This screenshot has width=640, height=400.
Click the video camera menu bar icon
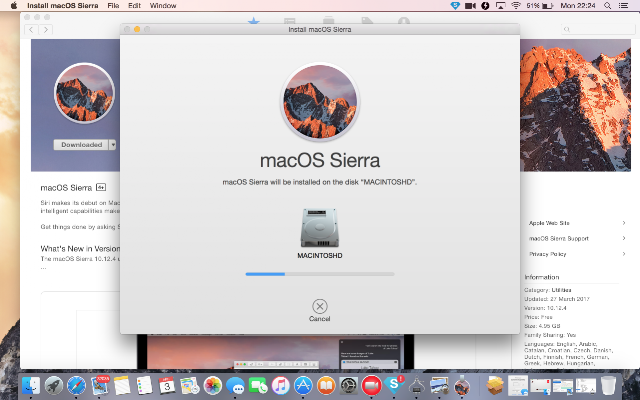[471, 6]
